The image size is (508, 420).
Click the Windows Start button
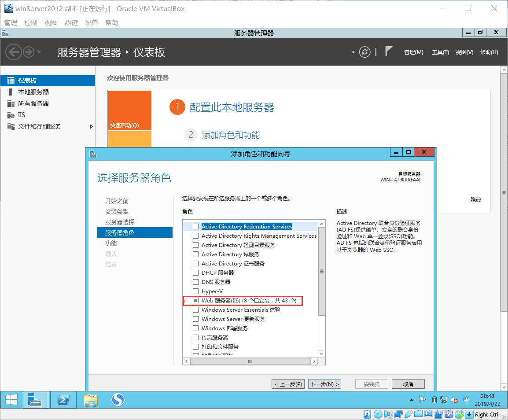point(11,400)
